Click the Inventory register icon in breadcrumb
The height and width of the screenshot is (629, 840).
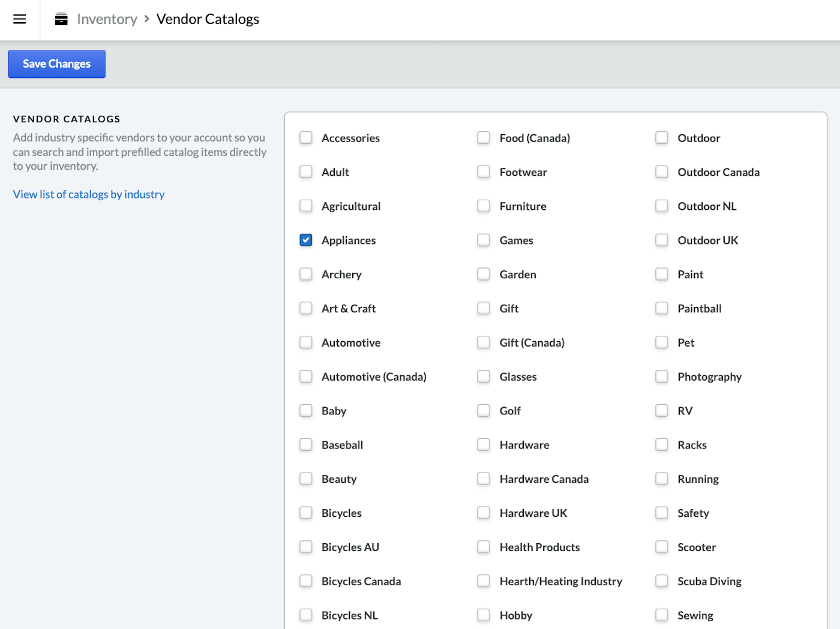coord(61,19)
